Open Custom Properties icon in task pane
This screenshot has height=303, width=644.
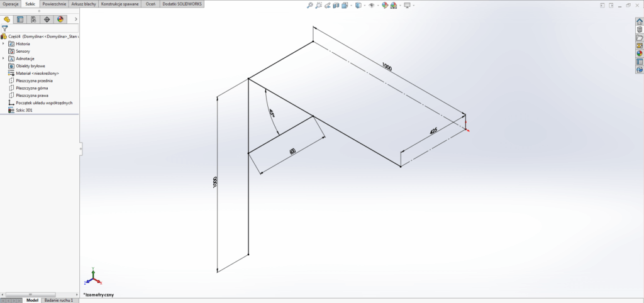(640, 62)
